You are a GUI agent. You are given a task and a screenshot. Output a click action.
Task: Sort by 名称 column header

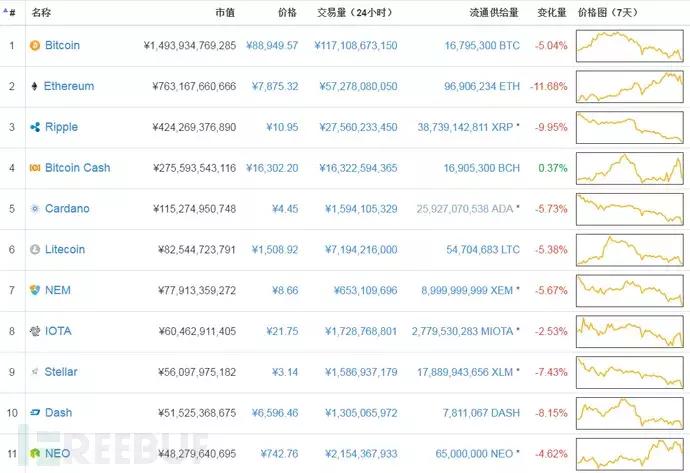pyautogui.click(x=41, y=13)
